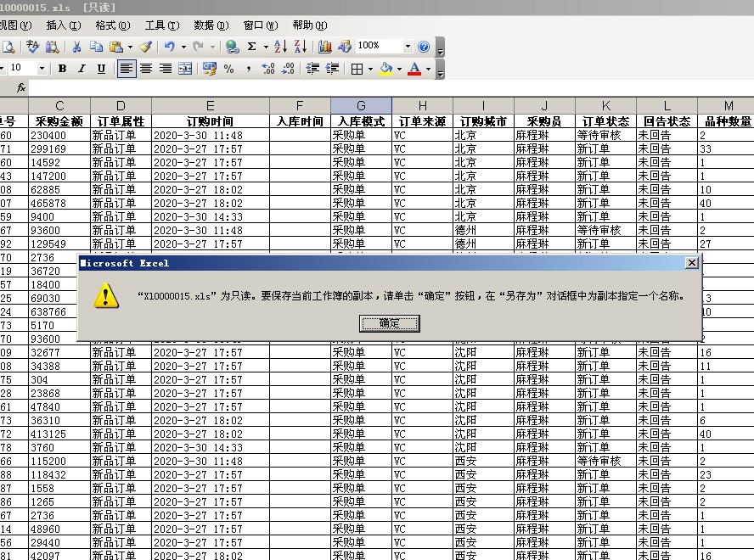Click the Cut (scissors) icon

77,46
